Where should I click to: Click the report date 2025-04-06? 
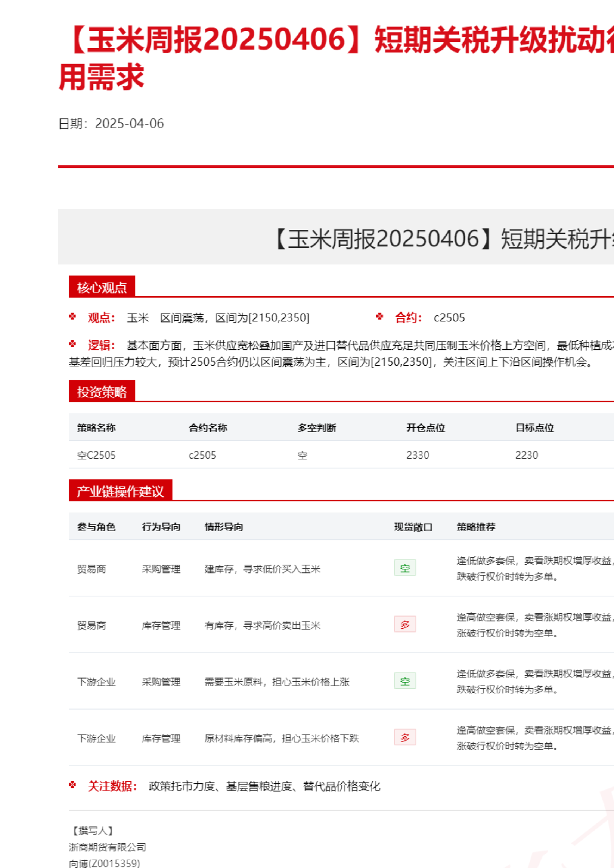129,123
